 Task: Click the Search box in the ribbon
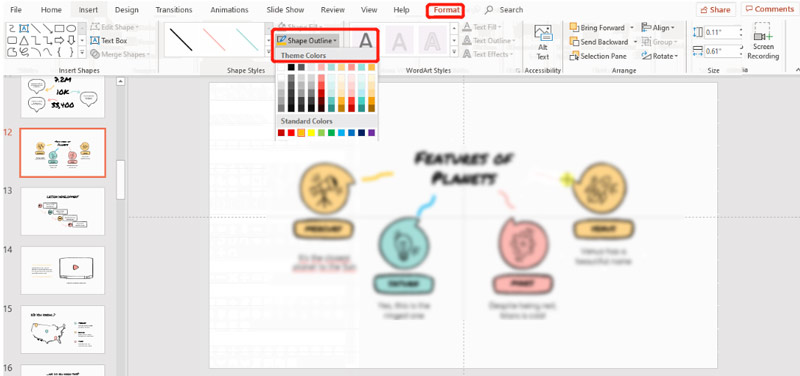(511, 10)
